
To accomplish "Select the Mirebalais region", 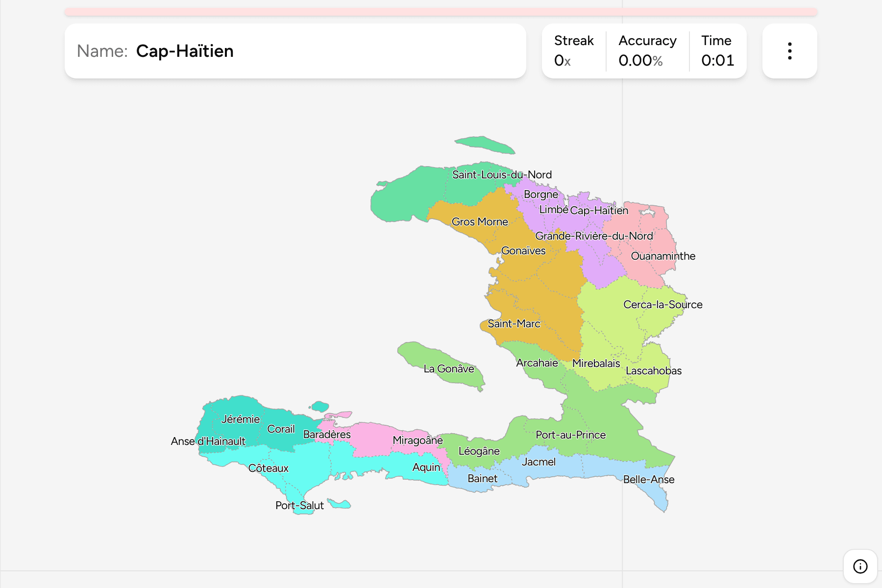I will pos(596,364).
